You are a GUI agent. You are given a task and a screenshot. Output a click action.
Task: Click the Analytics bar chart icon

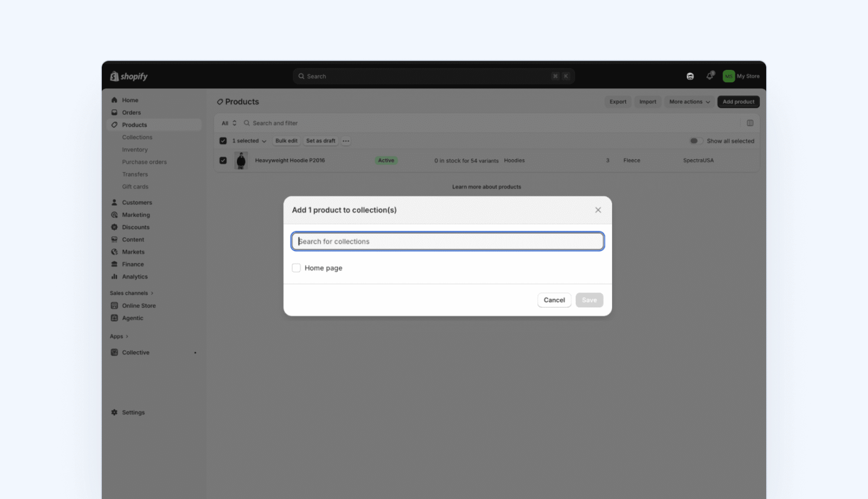point(114,277)
